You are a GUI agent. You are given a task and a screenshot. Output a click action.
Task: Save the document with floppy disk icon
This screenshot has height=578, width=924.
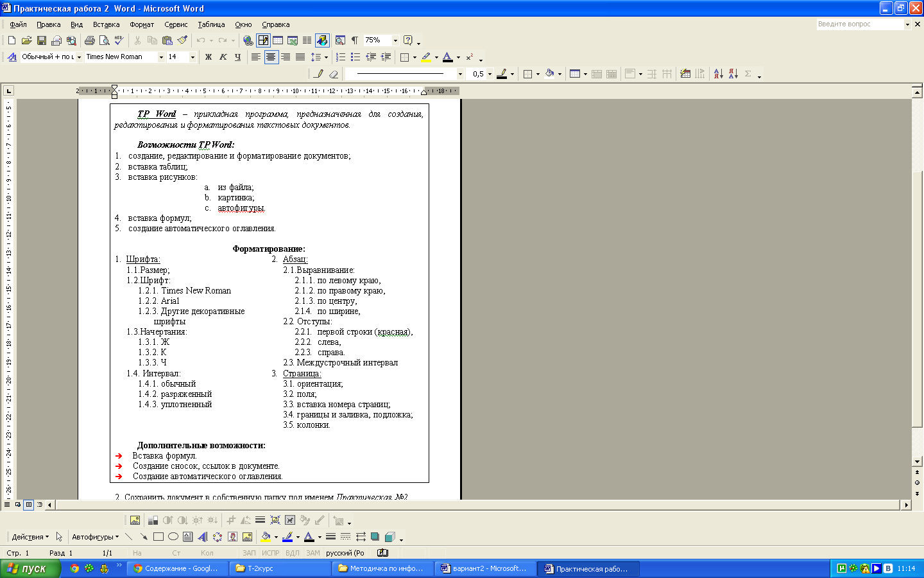pos(41,40)
